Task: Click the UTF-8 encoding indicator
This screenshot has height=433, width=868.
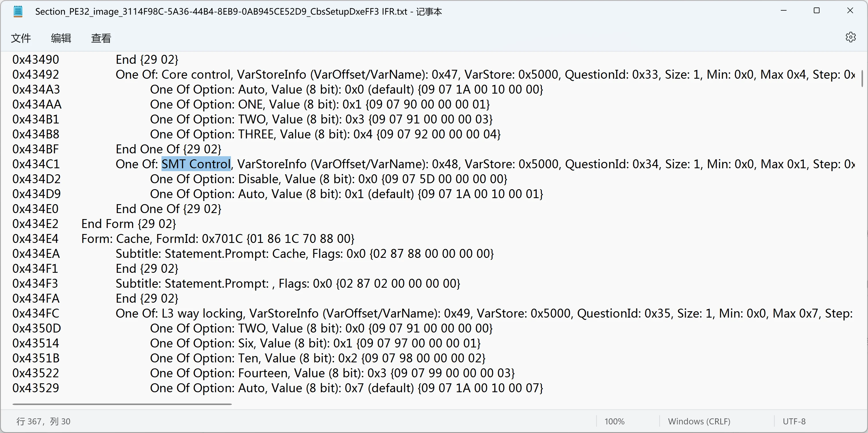Action: click(x=794, y=421)
